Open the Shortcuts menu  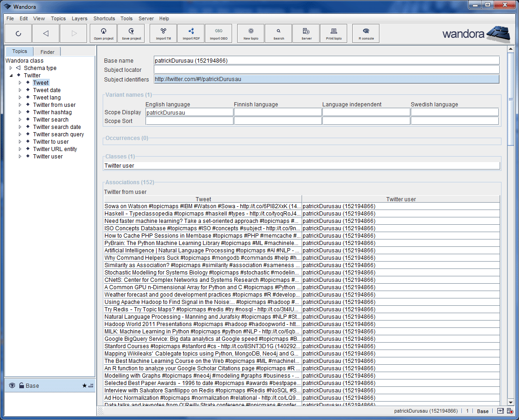104,18
